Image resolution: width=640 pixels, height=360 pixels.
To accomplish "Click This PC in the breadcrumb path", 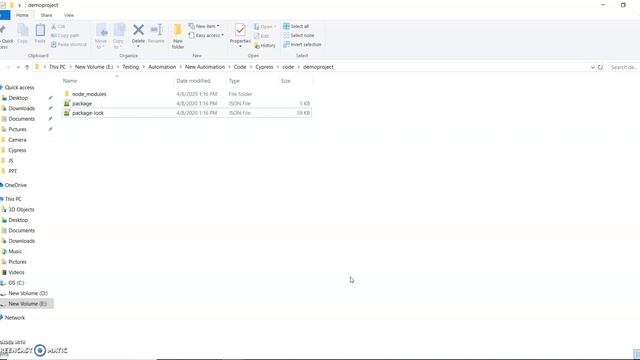I will point(57,67).
